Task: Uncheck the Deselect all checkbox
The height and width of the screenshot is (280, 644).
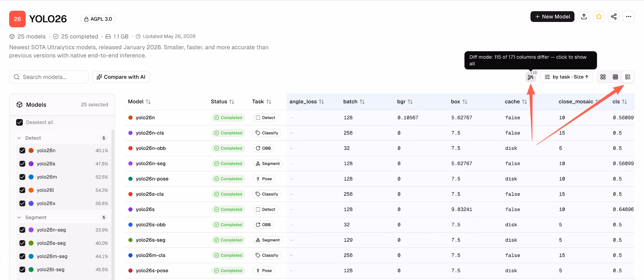Action: click(19, 122)
